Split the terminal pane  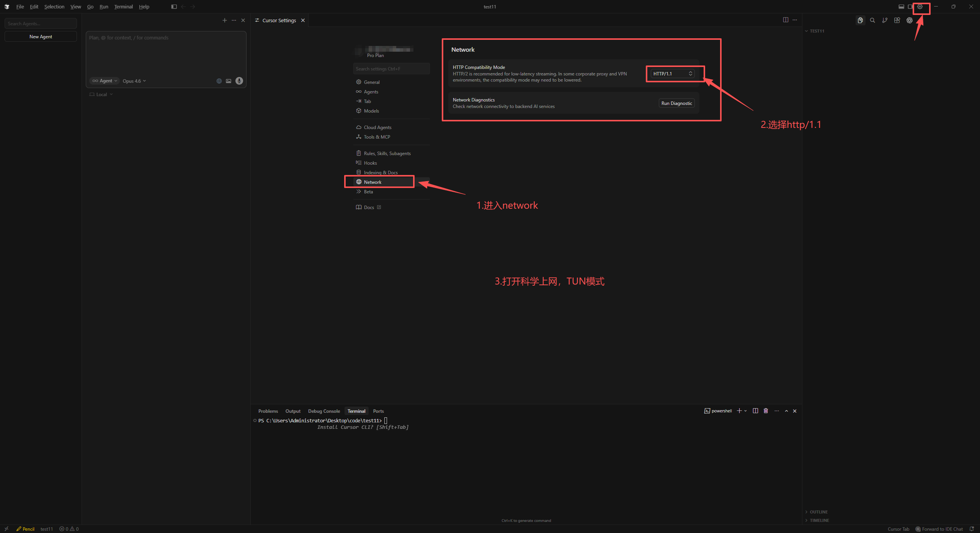755,411
